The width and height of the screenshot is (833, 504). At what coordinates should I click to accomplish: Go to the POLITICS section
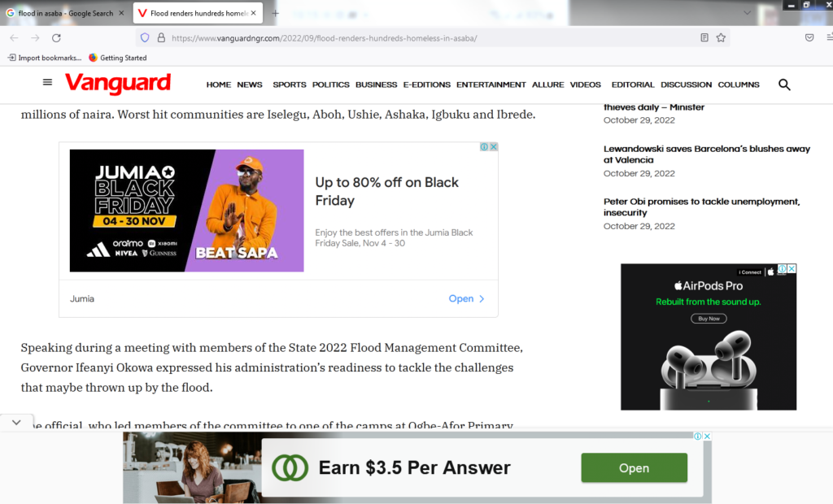point(330,85)
